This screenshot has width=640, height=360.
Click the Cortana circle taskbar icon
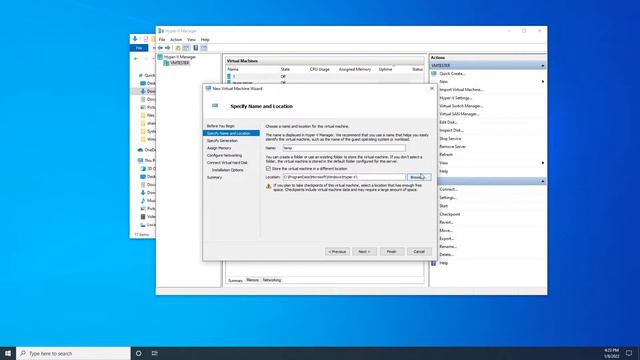tap(138, 353)
